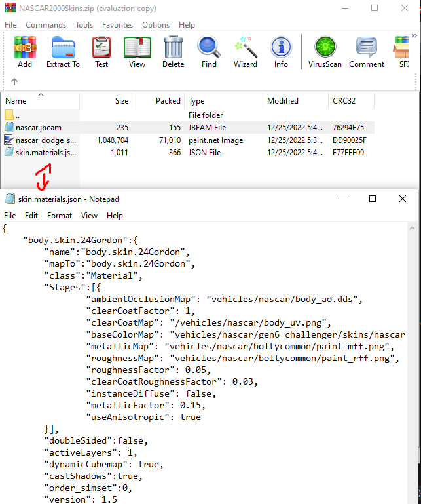This screenshot has height=504, width=421.
Task: Select the nascar_dodge paint.net image icon
Action: [x=9, y=140]
